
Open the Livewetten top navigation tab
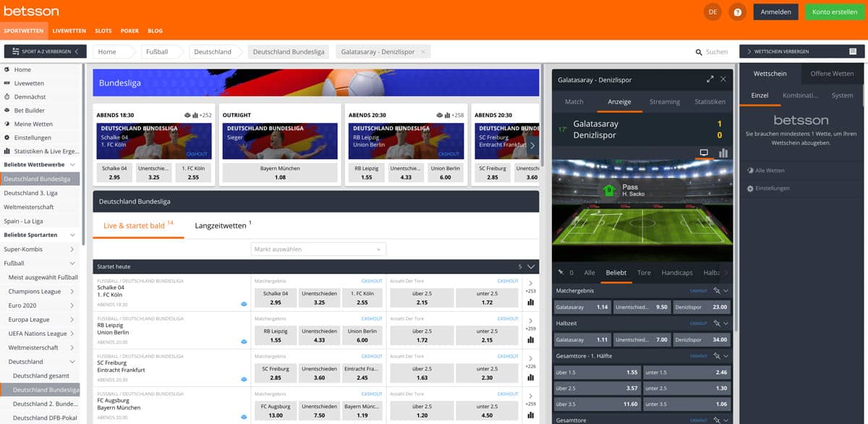pyautogui.click(x=69, y=31)
